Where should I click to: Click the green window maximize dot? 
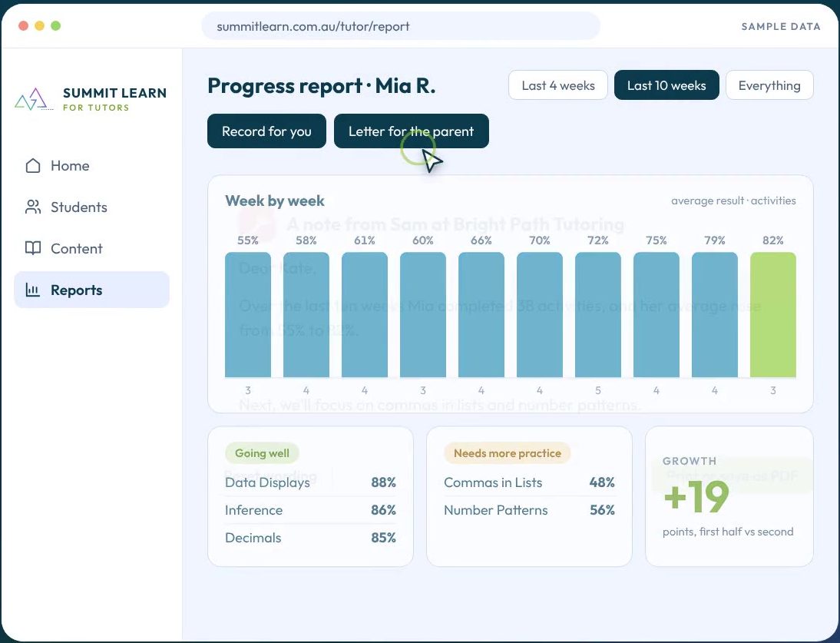(56, 25)
